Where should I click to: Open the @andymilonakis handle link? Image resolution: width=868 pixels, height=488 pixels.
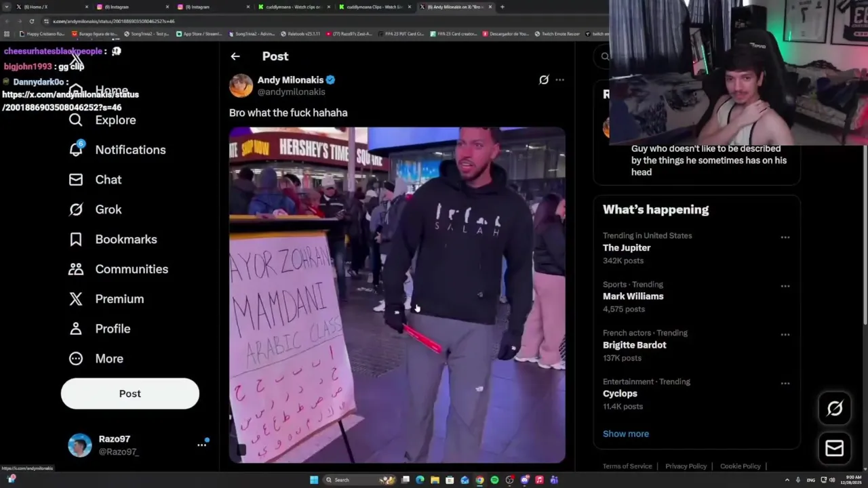292,92
